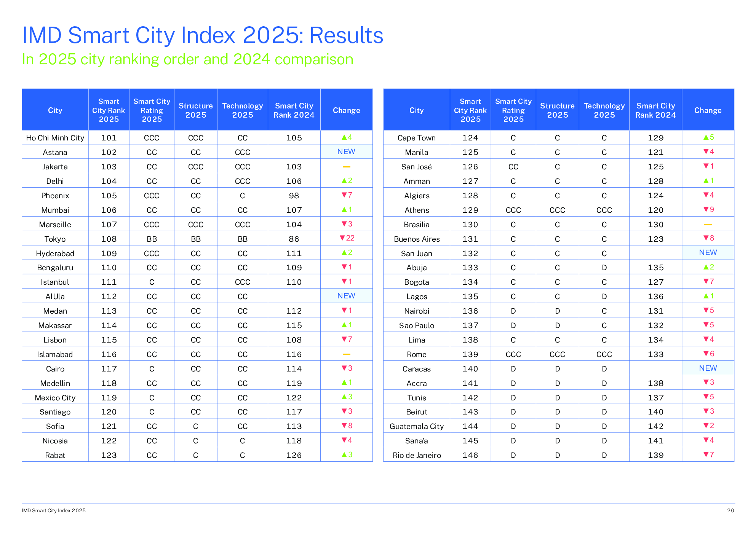The width and height of the screenshot is (756, 534).
Task: Click rank 86 in Tokyo's row
Action: pos(294,239)
